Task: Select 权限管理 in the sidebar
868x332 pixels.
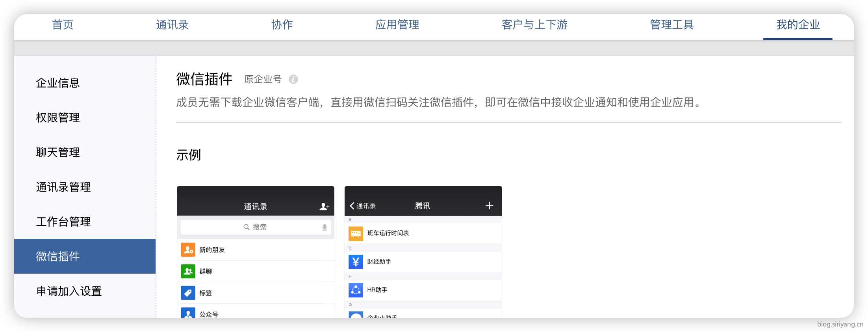Action: 58,118
